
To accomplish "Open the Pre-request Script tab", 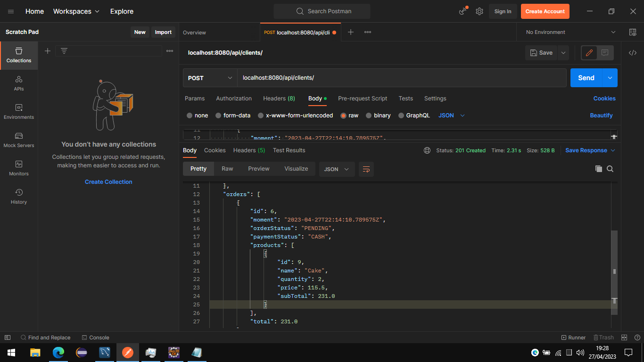I will tap(363, 99).
